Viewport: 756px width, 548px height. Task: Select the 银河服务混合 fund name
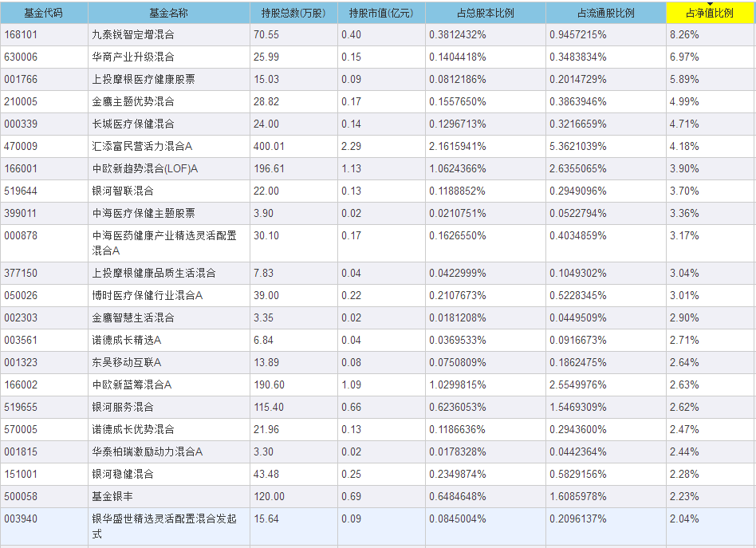coord(123,407)
